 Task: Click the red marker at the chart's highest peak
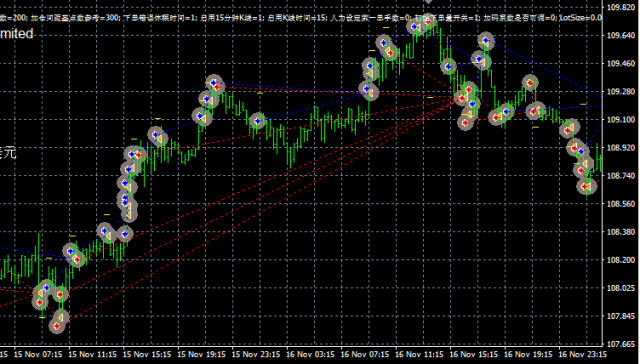(x=428, y=21)
